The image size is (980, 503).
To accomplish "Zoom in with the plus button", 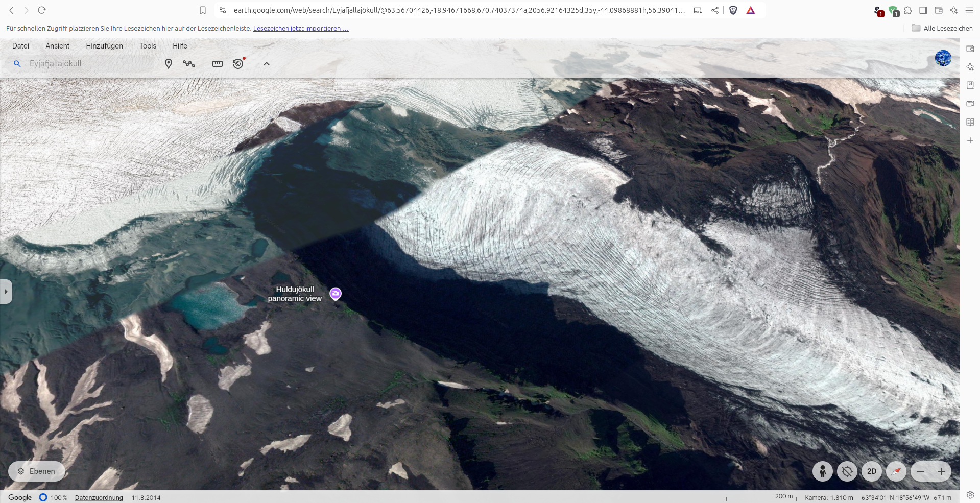I will (941, 471).
